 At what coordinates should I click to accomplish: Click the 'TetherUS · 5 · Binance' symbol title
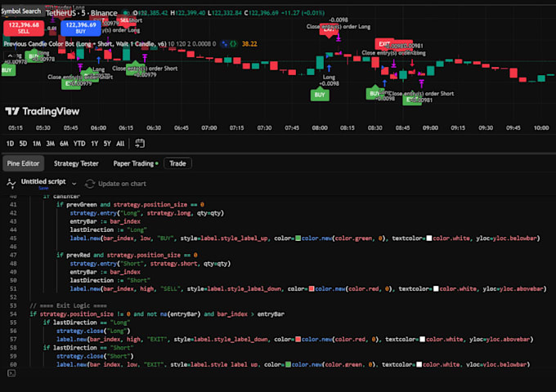pos(82,13)
